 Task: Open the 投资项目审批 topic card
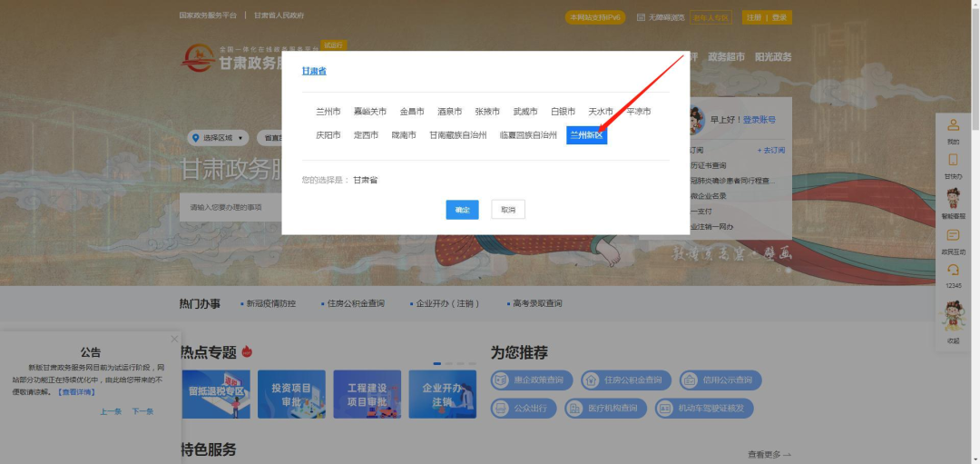(291, 394)
